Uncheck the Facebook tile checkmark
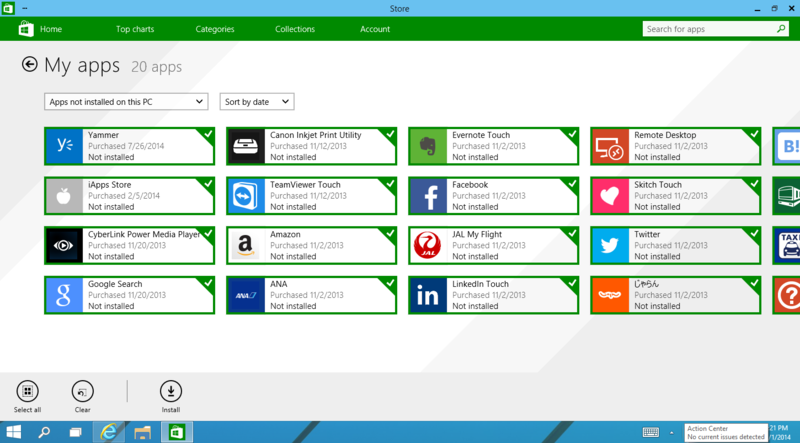800x443 pixels. [x=572, y=184]
